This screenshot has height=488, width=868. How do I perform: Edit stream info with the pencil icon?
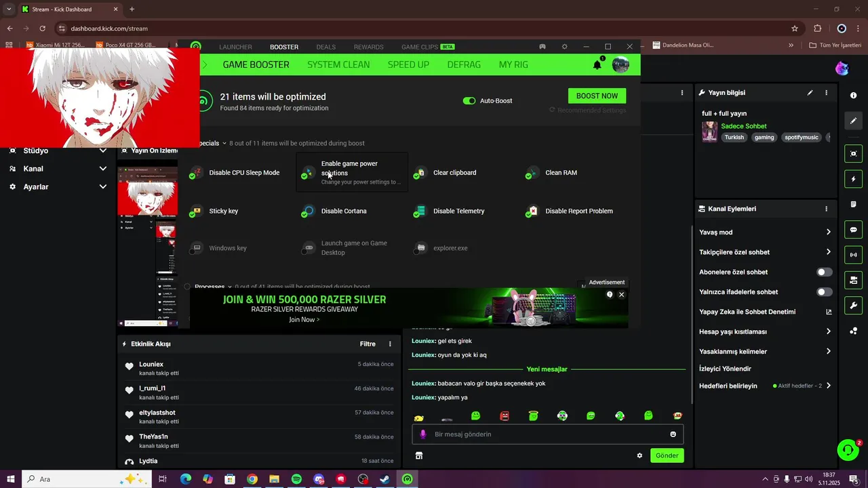tap(810, 93)
